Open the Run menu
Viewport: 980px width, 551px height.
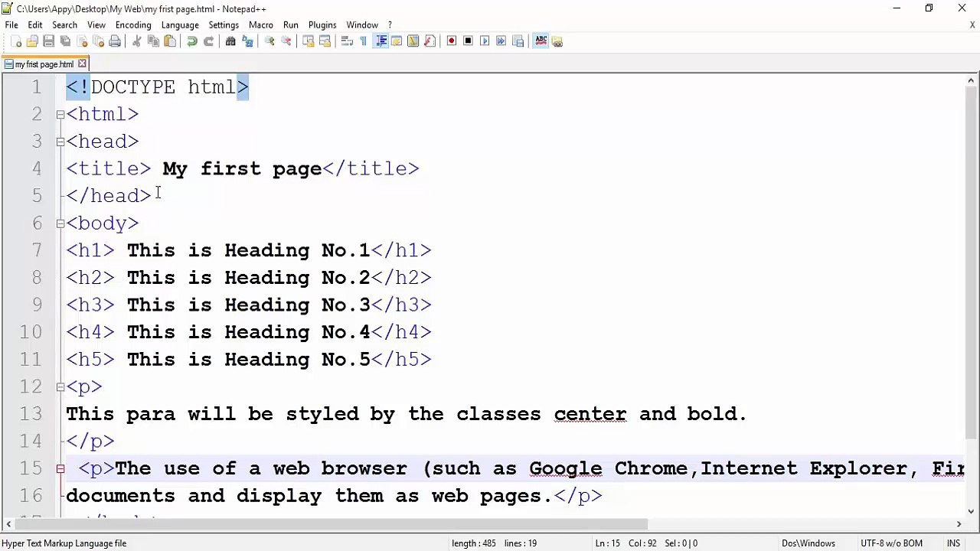291,25
